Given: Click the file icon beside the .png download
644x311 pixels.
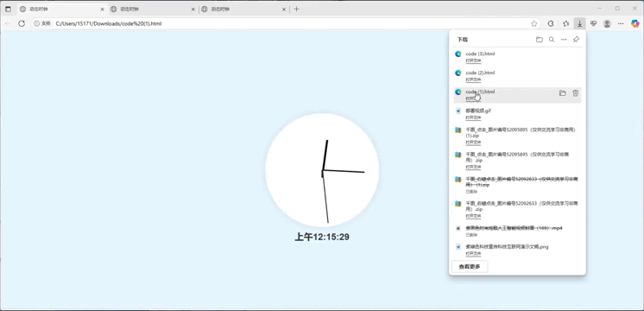Looking at the screenshot, I should coord(458,247).
